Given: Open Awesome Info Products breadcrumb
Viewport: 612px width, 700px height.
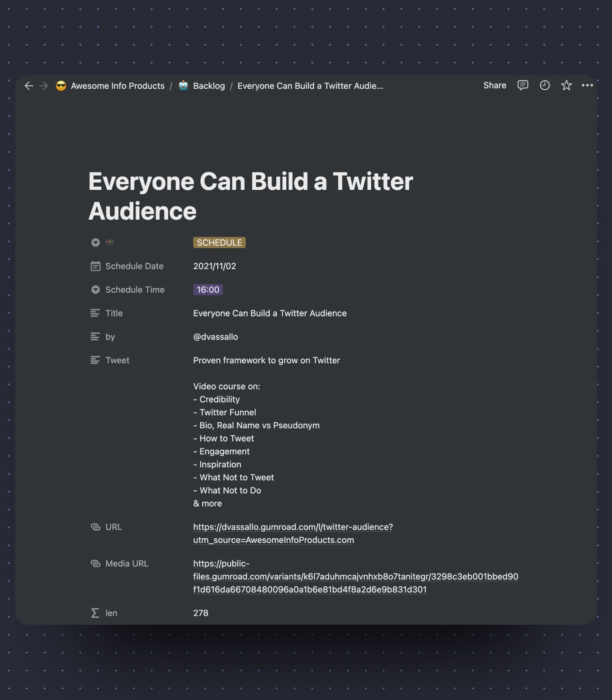Looking at the screenshot, I should pyautogui.click(x=118, y=86).
